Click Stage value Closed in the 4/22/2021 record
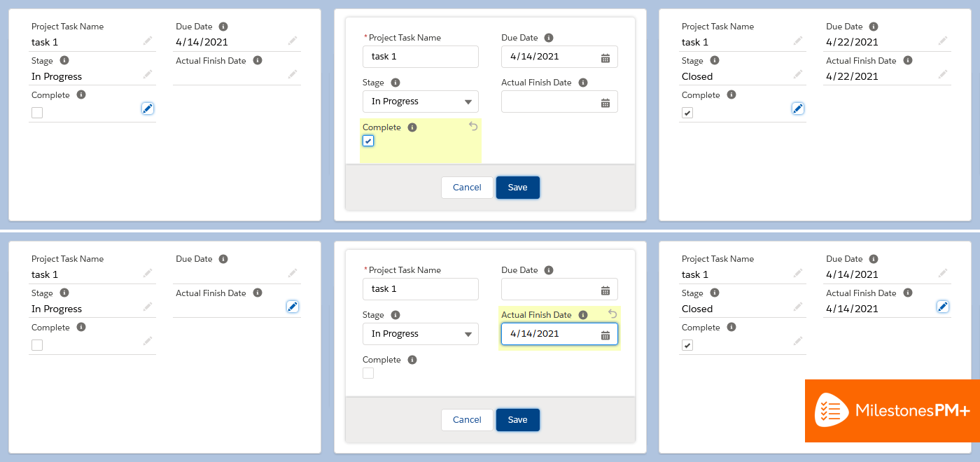 coord(697,76)
